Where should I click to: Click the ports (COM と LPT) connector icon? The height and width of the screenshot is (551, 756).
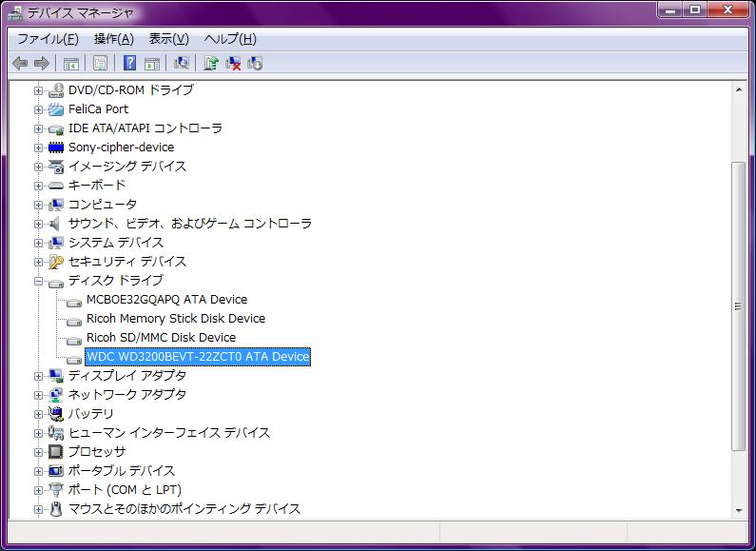click(x=56, y=490)
